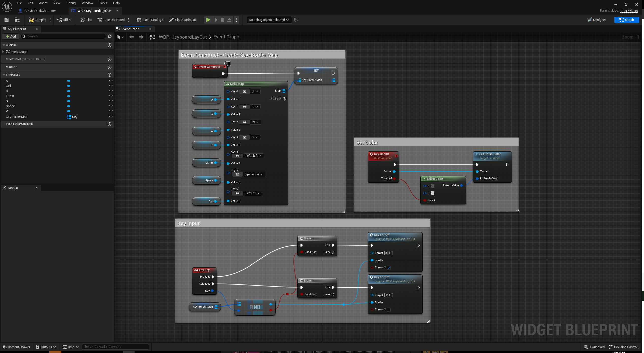Viewport: 644px width, 353px height.
Task: Uncheck Turn on? in upper Key on/Off node
Action: [x=389, y=267]
